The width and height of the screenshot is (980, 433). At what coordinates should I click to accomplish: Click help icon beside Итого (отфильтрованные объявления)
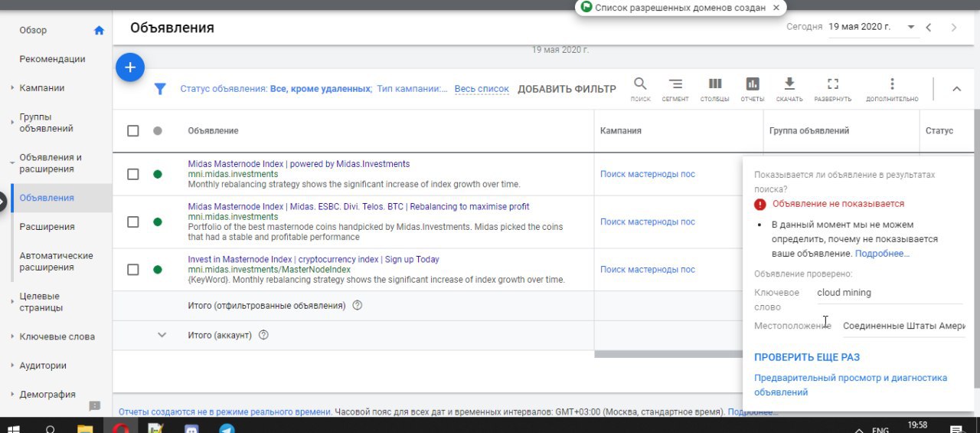(x=357, y=306)
